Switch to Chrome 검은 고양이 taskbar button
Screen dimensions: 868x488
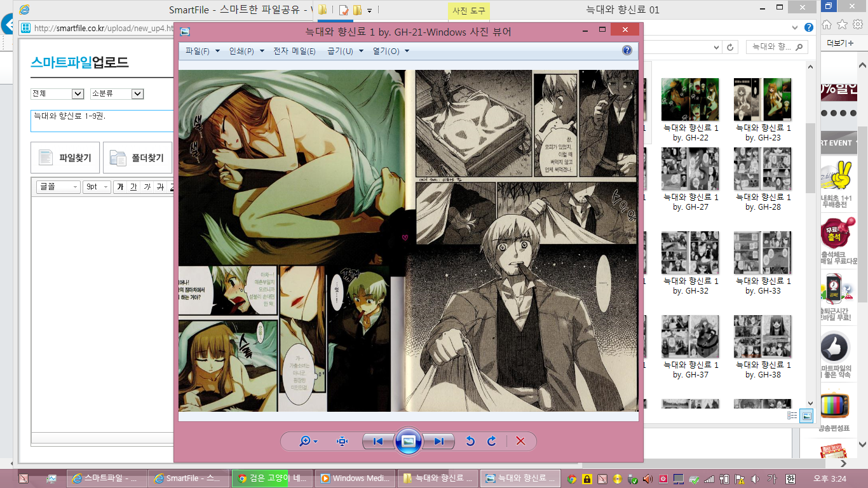pos(273,478)
